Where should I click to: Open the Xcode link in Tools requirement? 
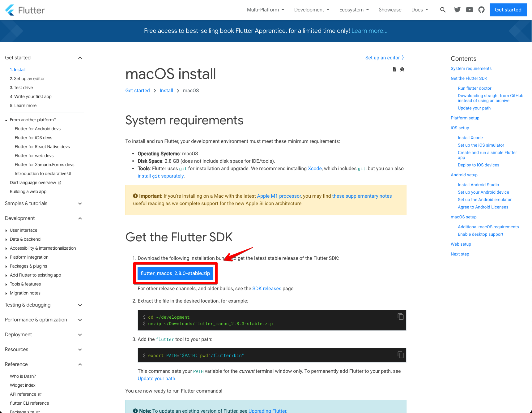tap(315, 169)
